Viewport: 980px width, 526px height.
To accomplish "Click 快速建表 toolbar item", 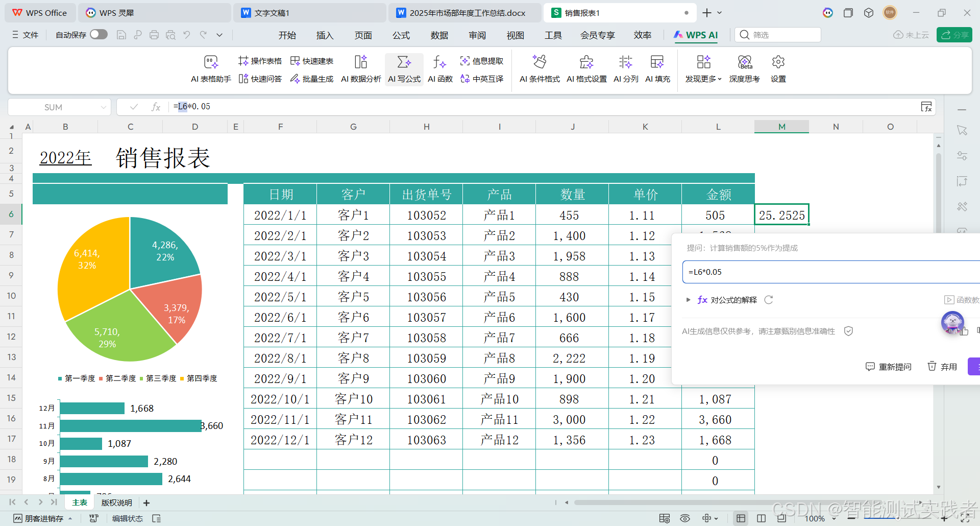I will [312, 61].
